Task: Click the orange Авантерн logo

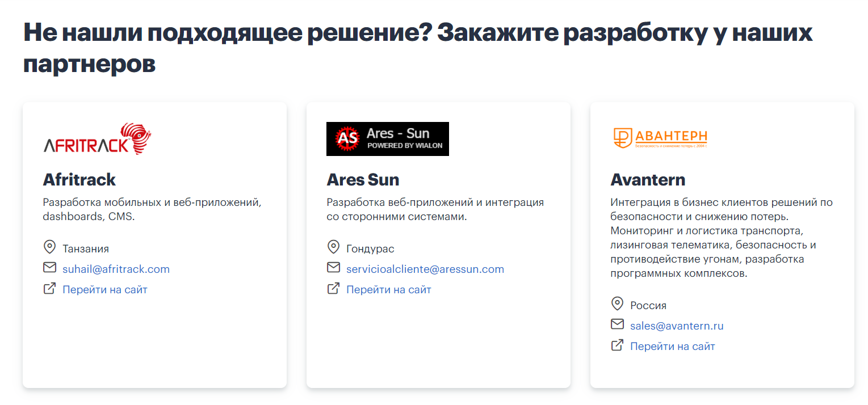Action: 660,138
